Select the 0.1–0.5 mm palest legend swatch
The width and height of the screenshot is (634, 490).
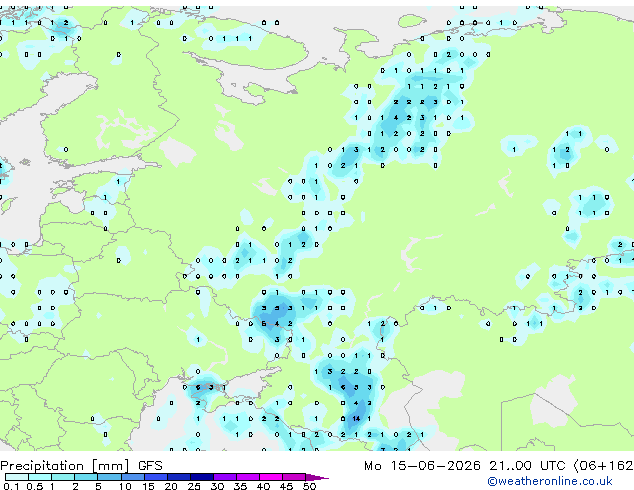point(17,477)
